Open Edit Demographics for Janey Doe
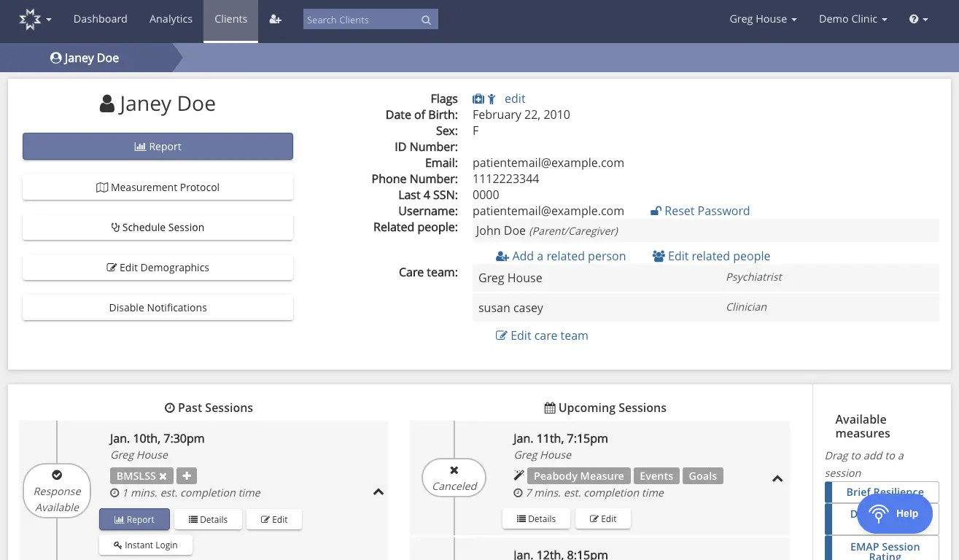This screenshot has height=560, width=959. [158, 268]
